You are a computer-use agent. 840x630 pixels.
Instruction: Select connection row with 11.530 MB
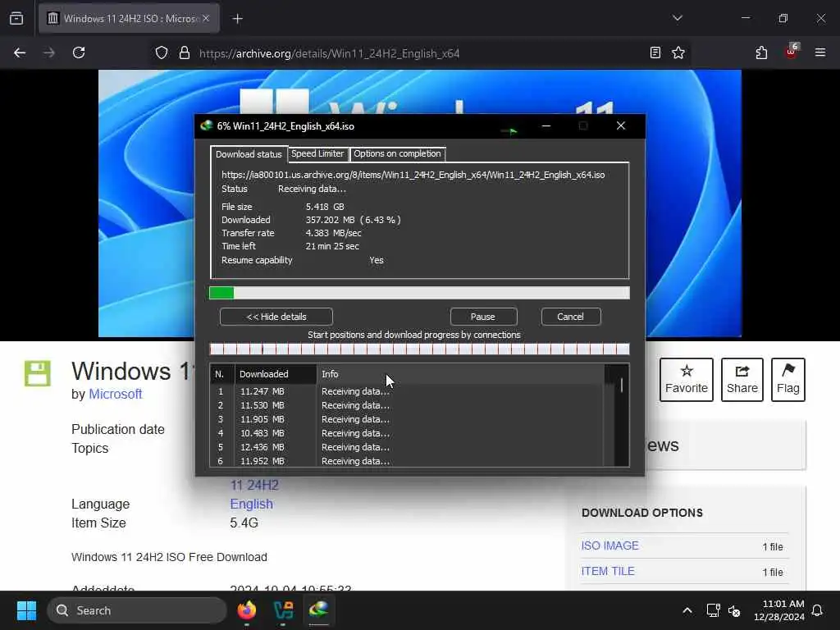[407, 405]
